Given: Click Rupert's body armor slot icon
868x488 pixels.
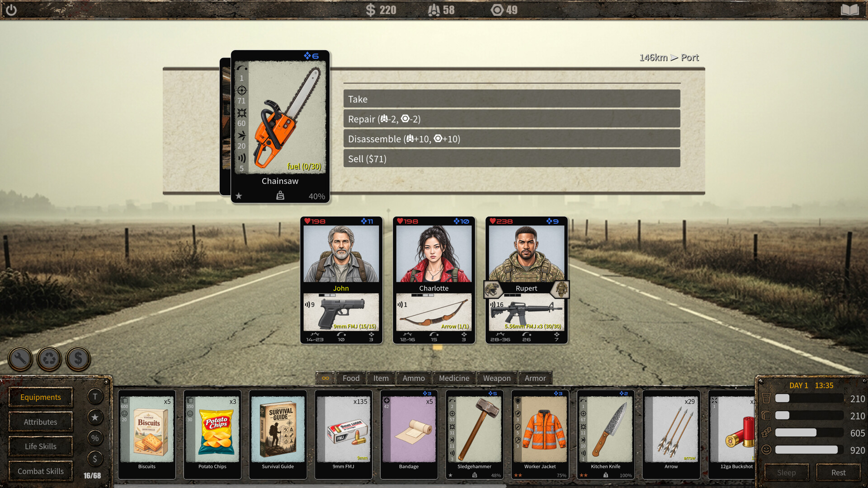Looking at the screenshot, I should pyautogui.click(x=561, y=289).
